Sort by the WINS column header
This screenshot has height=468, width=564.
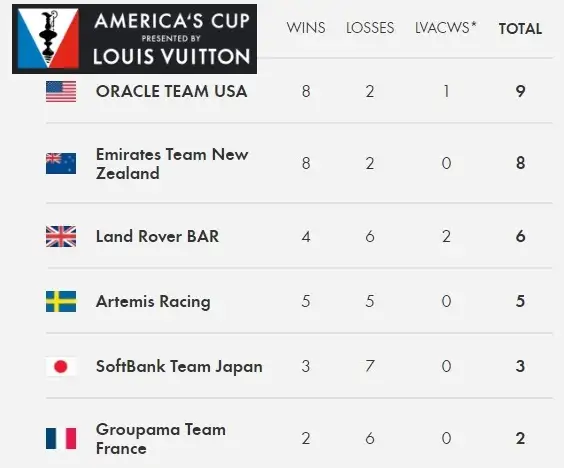pos(306,28)
